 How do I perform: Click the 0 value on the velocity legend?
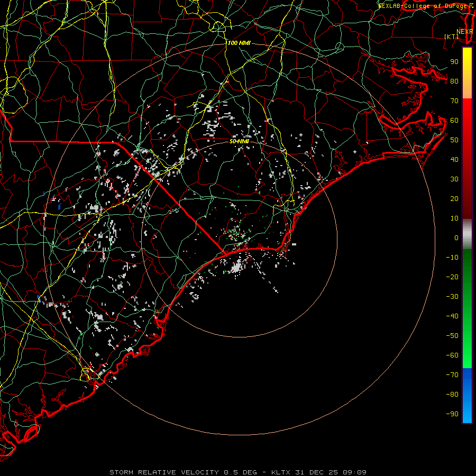click(x=456, y=237)
